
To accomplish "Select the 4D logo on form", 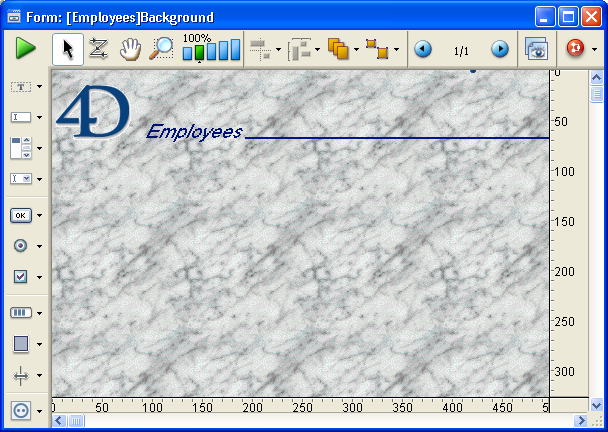I will 93,111.
